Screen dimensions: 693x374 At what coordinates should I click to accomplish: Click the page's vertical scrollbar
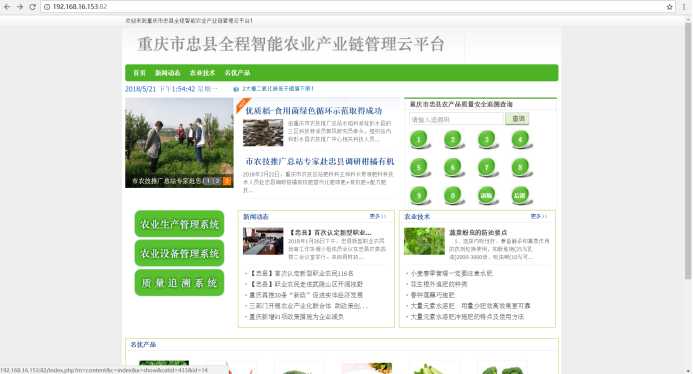(688, 150)
